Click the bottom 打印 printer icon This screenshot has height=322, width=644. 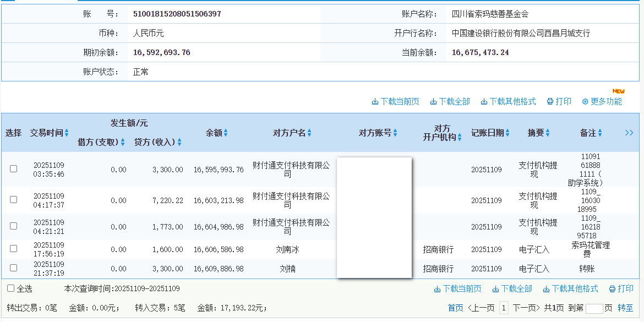(612, 288)
